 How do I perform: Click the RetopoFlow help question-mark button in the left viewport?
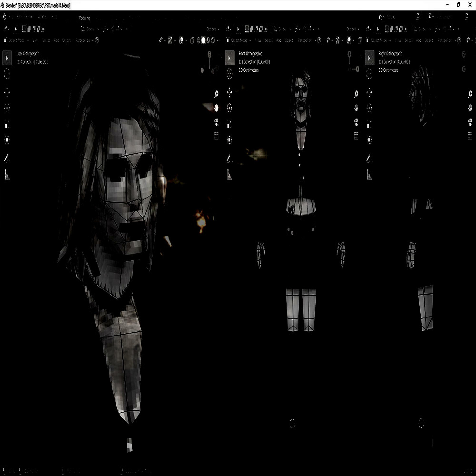(97, 40)
